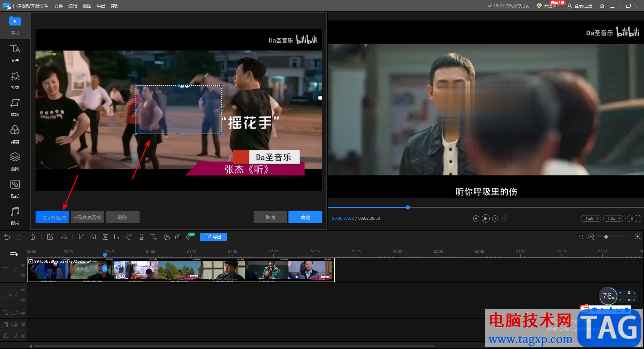Open the 叠附 overlay panel

pyautogui.click(x=15, y=162)
